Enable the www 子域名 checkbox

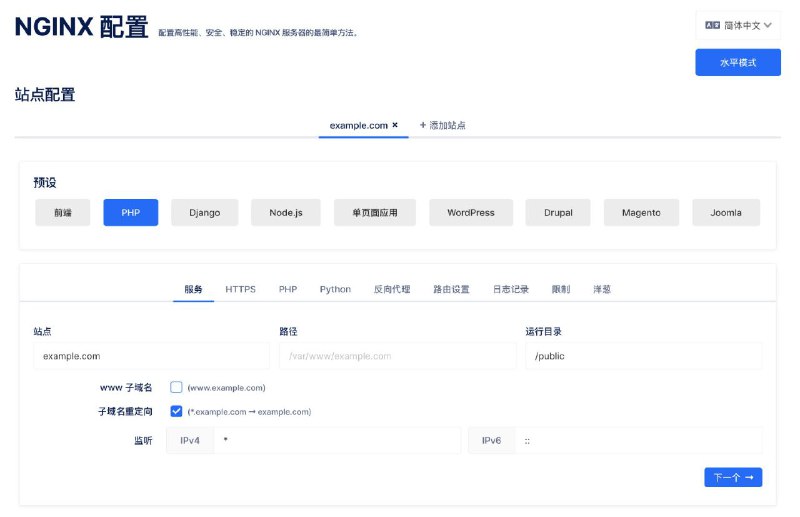point(176,387)
